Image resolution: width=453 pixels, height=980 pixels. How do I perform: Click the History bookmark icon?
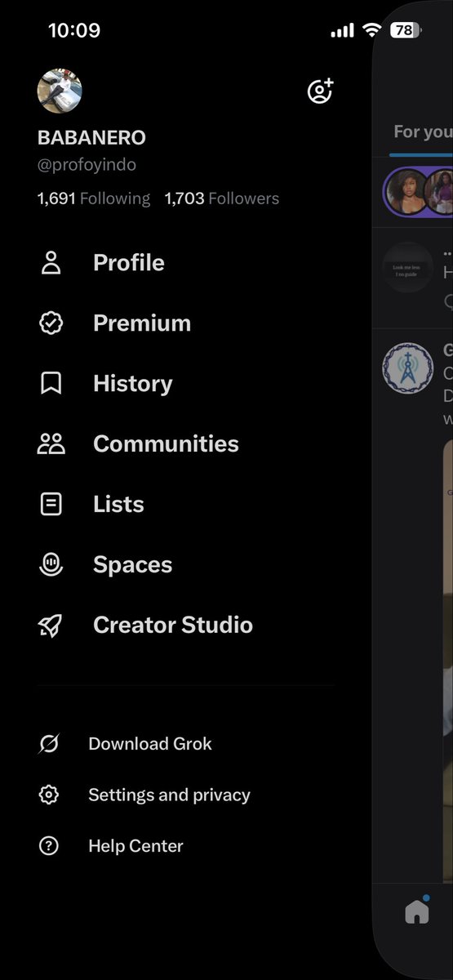(51, 384)
